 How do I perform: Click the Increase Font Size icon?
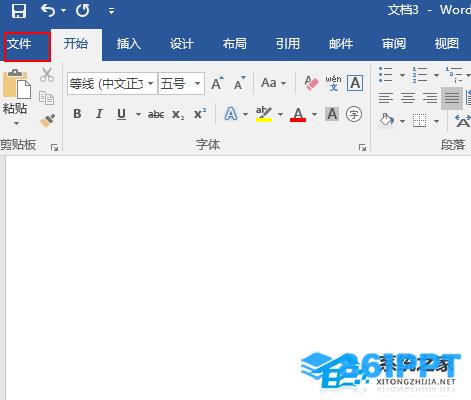pyautogui.click(x=217, y=83)
